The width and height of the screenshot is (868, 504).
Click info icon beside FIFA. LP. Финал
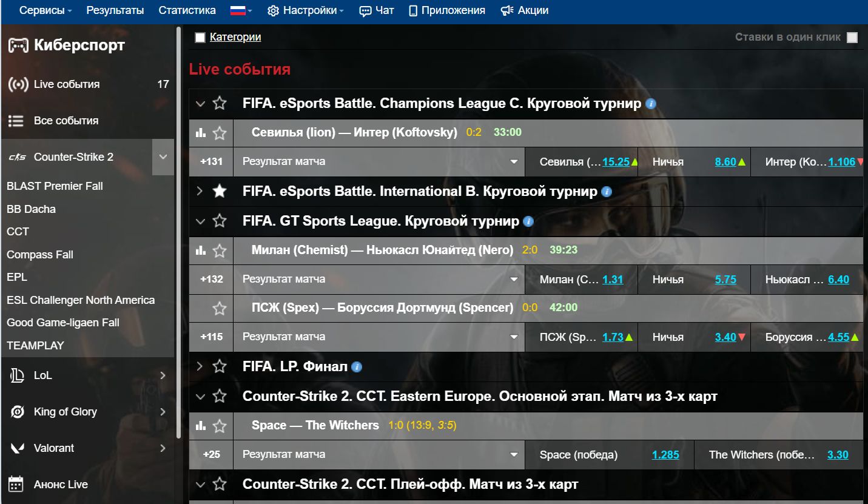(x=357, y=366)
